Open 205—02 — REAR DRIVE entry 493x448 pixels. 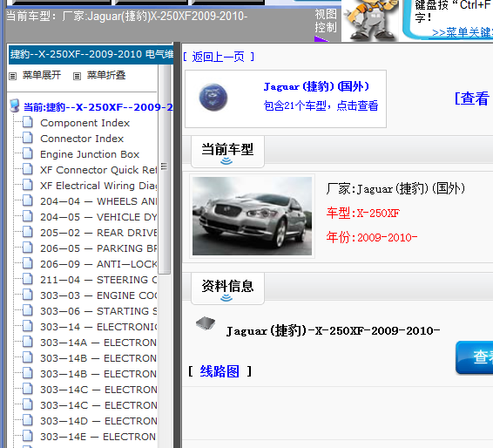(x=98, y=233)
